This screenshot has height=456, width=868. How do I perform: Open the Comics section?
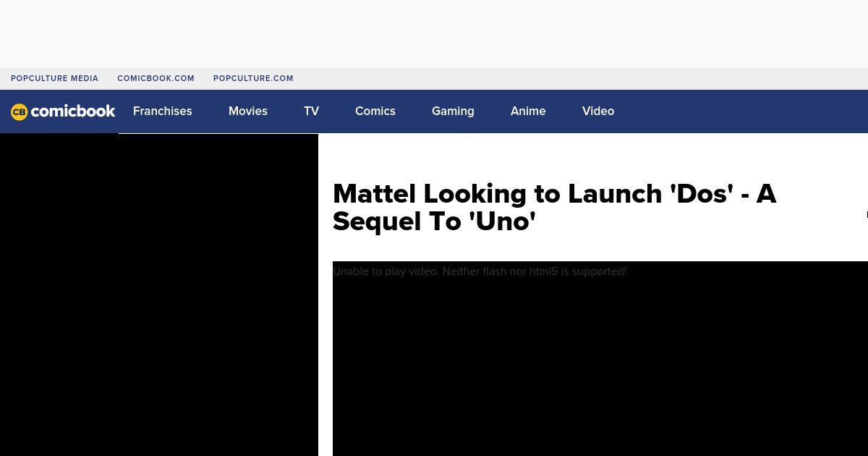point(375,111)
